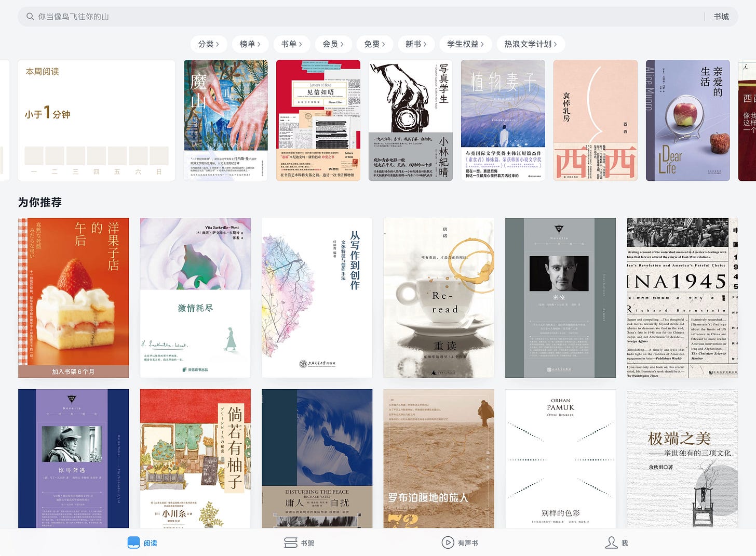Open the 书单 booklist chip
The height and width of the screenshot is (556, 756).
point(291,44)
